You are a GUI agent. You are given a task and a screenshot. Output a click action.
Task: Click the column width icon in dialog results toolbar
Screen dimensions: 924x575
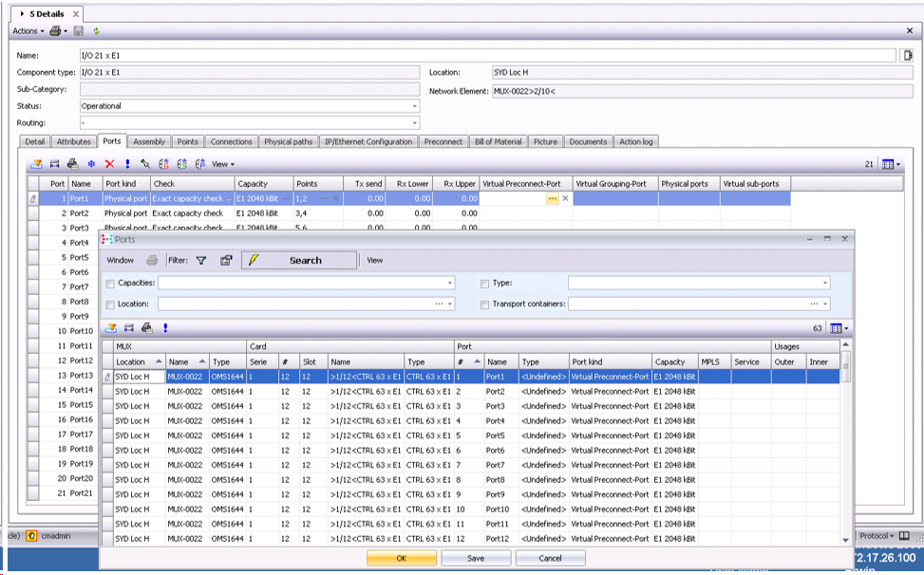[129, 328]
